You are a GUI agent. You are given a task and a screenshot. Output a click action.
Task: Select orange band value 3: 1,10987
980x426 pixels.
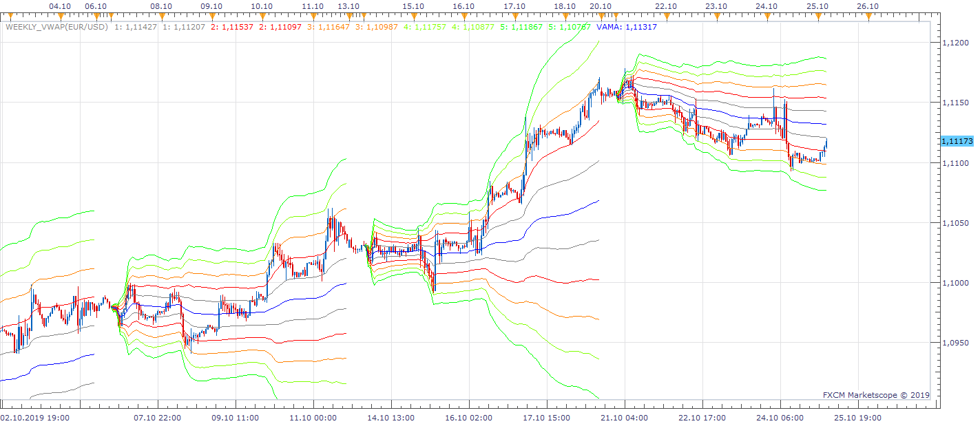coord(377,27)
